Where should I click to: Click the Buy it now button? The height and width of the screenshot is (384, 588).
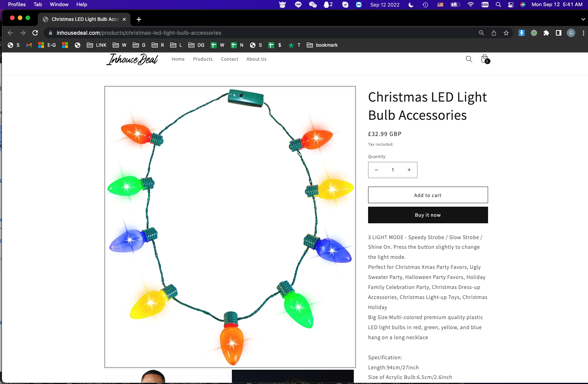428,215
